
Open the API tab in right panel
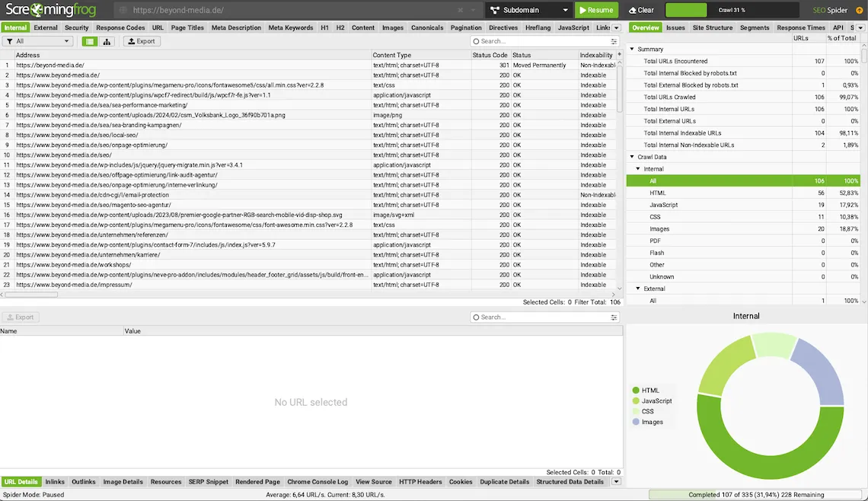point(838,27)
